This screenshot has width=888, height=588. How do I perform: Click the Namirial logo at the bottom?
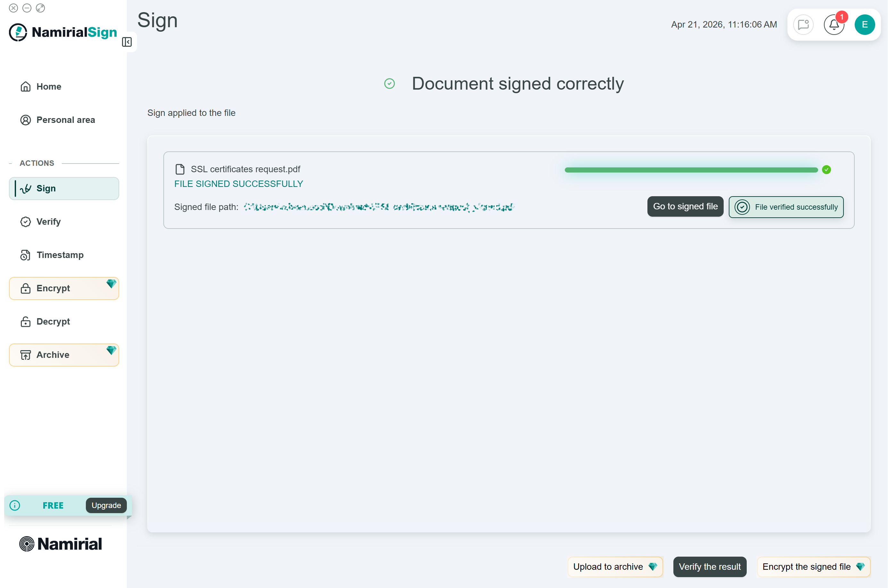coord(61,544)
